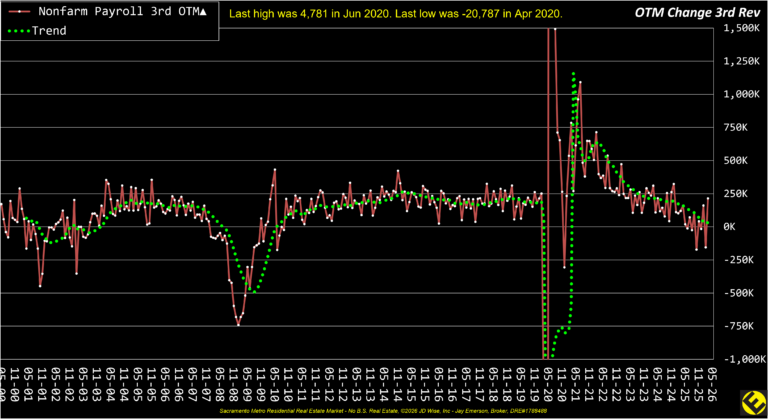The image size is (768, 419).
Task: Click the green dotted Trend legend swatch
Action: pos(19,31)
